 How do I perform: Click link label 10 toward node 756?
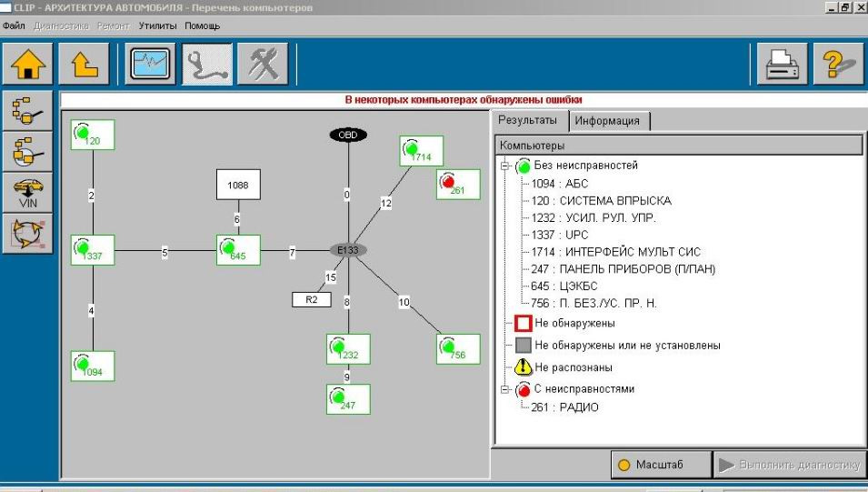[404, 302]
